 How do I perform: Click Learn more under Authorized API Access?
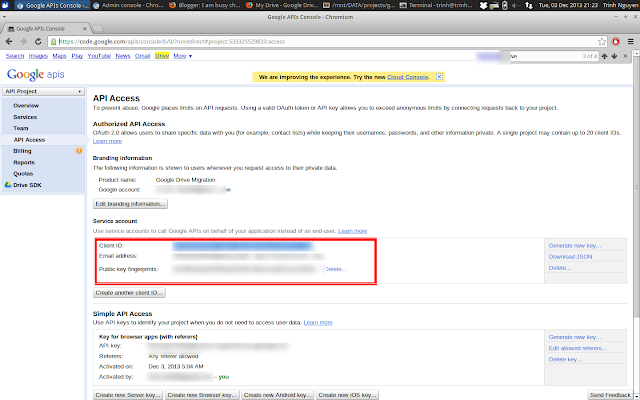(x=107, y=141)
